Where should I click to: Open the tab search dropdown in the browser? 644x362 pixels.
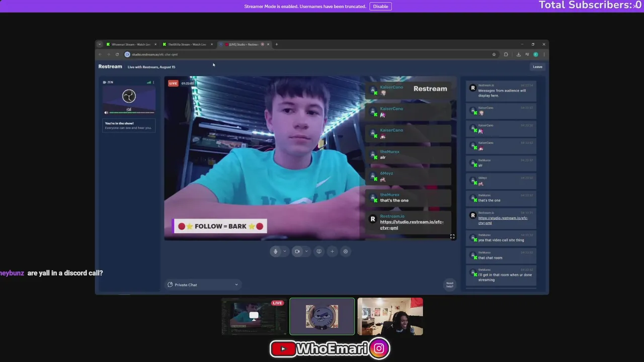pos(99,44)
